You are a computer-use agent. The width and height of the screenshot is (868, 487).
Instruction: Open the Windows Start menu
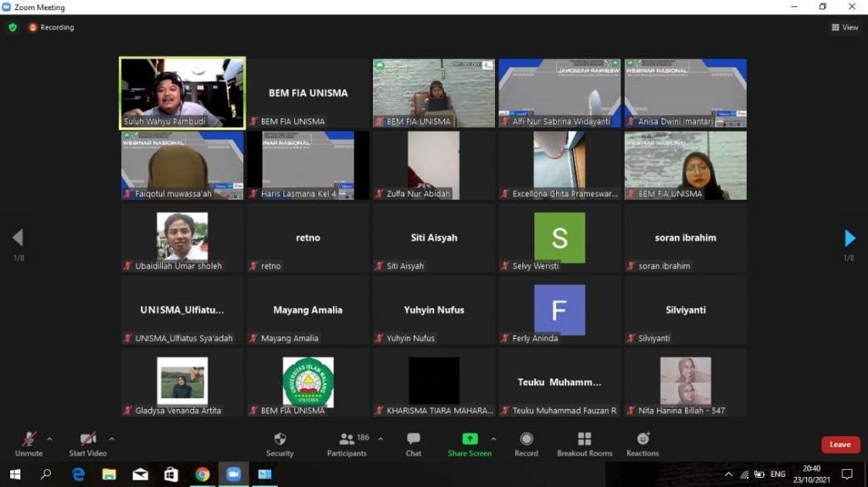(15, 474)
